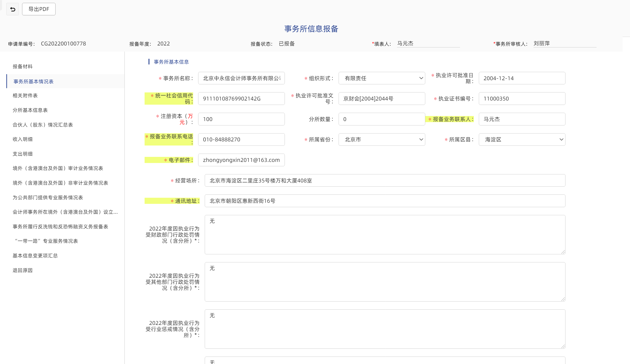Click 退回原因 in sidebar
This screenshot has width=630, height=364.
tap(23, 270)
